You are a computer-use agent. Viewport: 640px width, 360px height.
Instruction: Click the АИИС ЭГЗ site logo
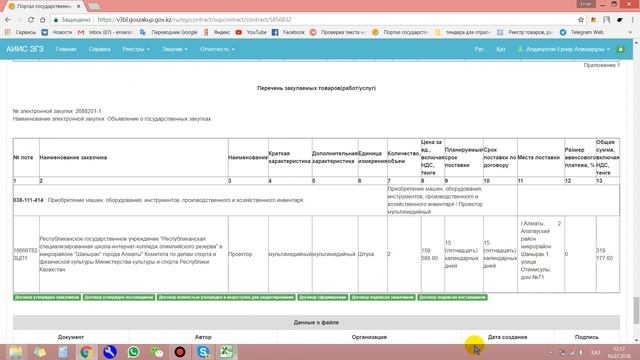tap(24, 49)
